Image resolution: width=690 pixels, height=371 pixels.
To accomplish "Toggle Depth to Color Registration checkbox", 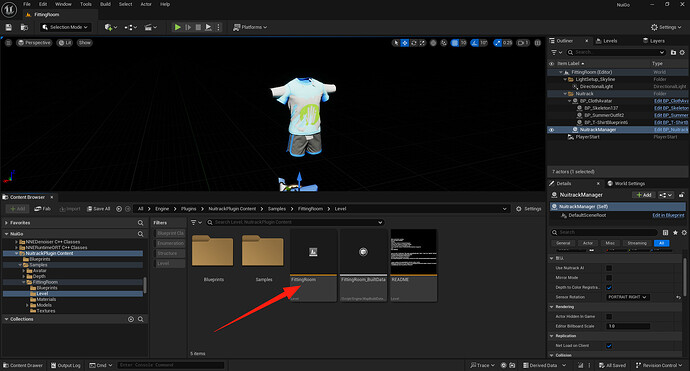I will point(609,287).
